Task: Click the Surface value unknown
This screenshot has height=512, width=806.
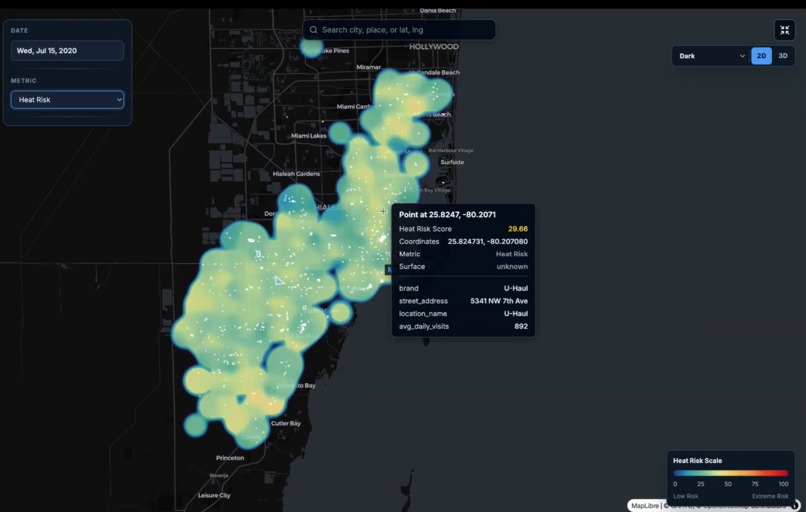Action: click(512, 266)
